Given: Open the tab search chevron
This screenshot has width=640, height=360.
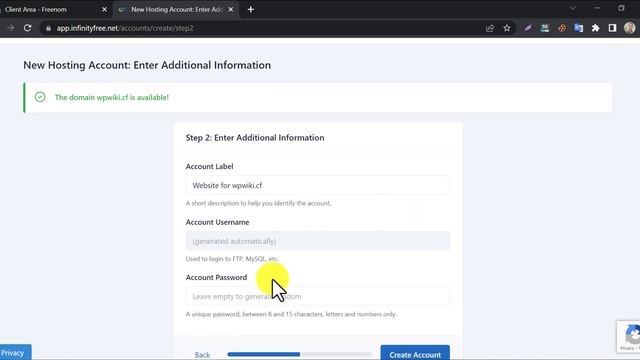Looking at the screenshot, I should [x=573, y=8].
